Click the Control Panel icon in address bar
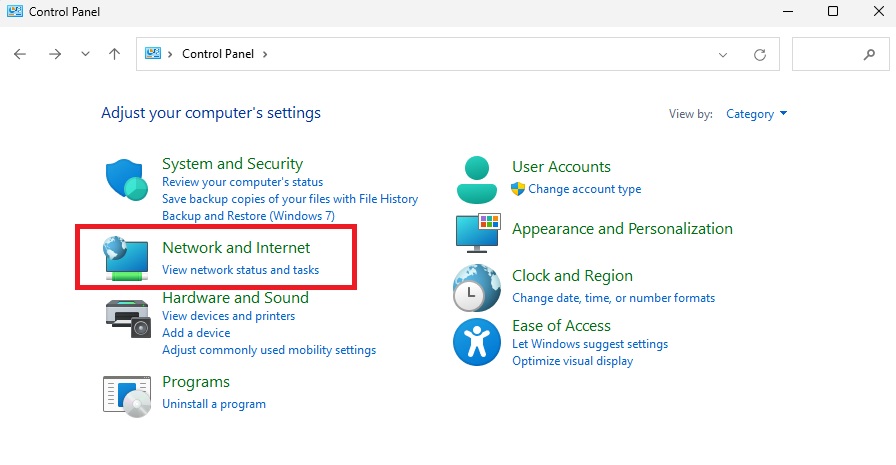This screenshot has height=465, width=896. [x=153, y=54]
